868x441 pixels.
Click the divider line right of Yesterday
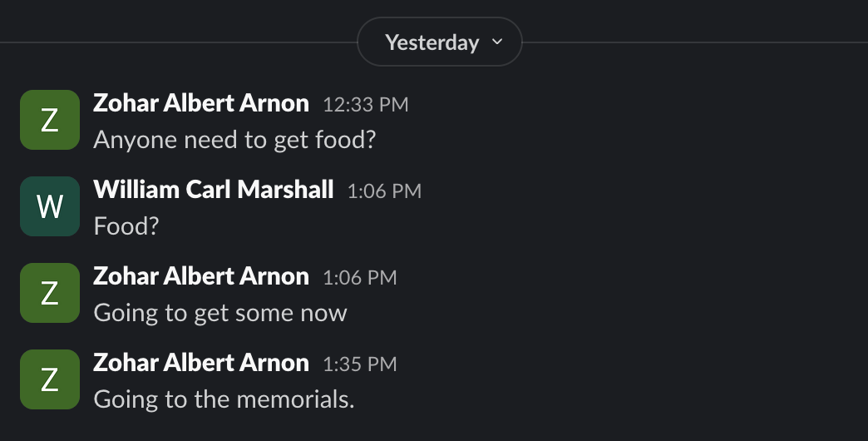(x=694, y=42)
